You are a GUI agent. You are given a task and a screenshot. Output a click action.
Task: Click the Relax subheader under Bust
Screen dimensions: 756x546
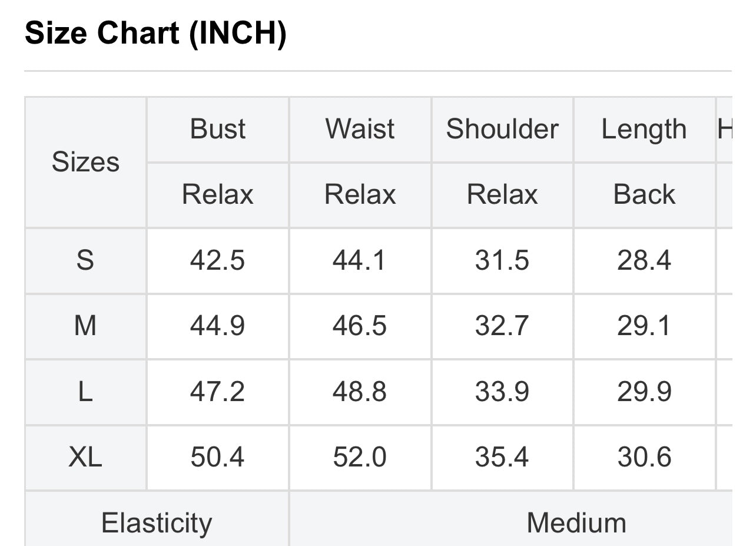[217, 194]
